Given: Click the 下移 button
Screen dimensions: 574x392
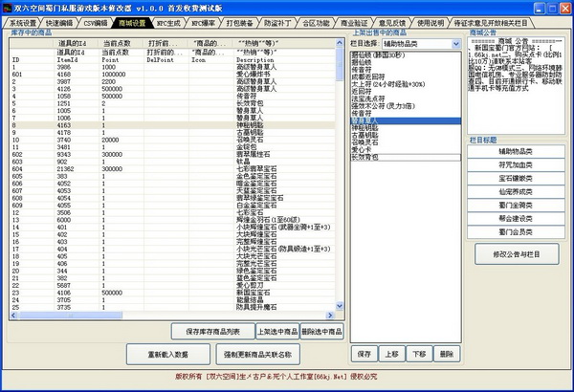Looking at the screenshot, I should coord(418,354).
